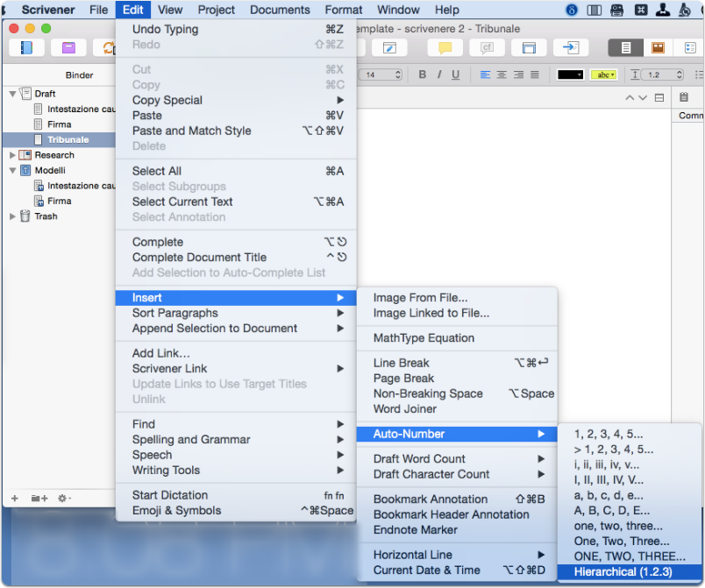Open the black text color swatch
Screen dimensions: 705x588
(x=570, y=74)
